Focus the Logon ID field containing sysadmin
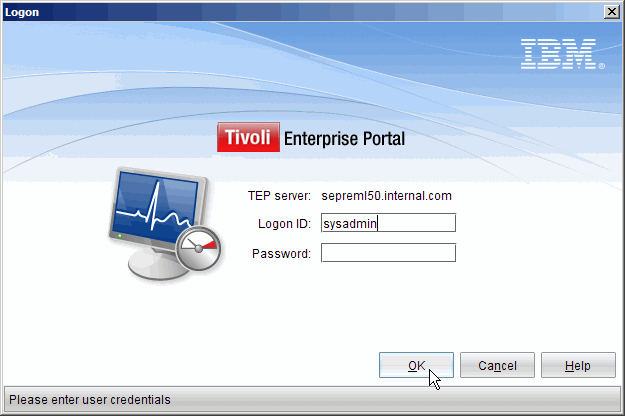The image size is (625, 416). [388, 223]
